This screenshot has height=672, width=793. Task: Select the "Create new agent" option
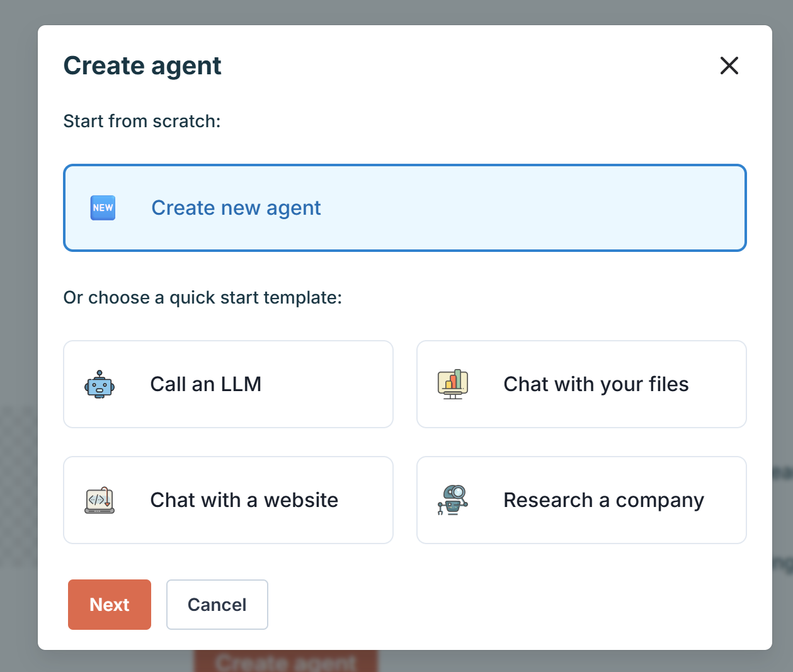(x=404, y=208)
